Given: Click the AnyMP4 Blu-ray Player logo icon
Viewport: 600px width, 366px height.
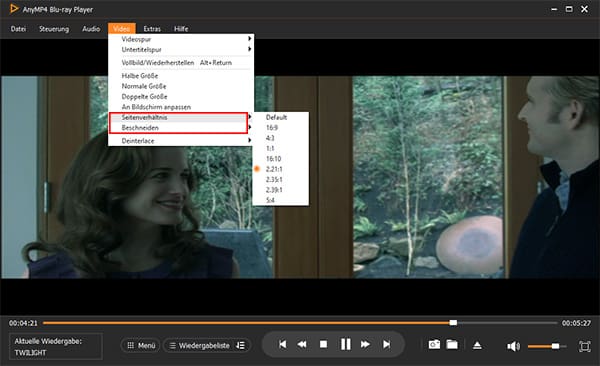Looking at the screenshot, I should [x=13, y=8].
